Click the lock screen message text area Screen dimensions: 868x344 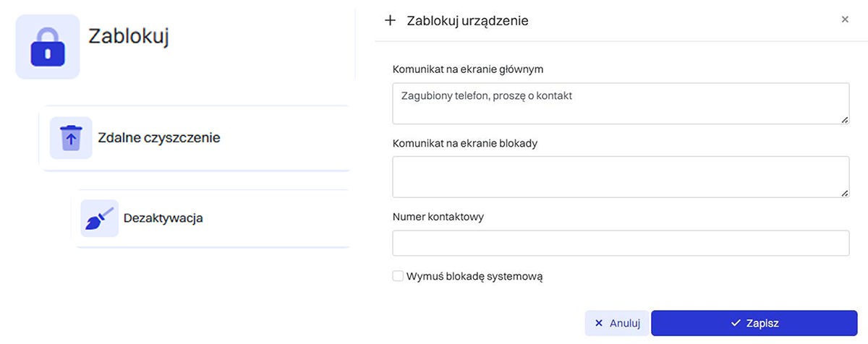(620, 176)
